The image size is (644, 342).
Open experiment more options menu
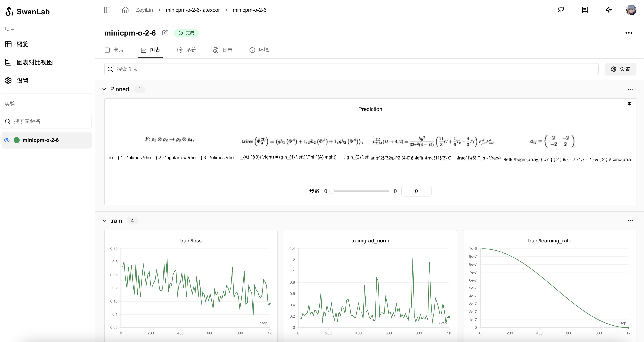(x=629, y=33)
